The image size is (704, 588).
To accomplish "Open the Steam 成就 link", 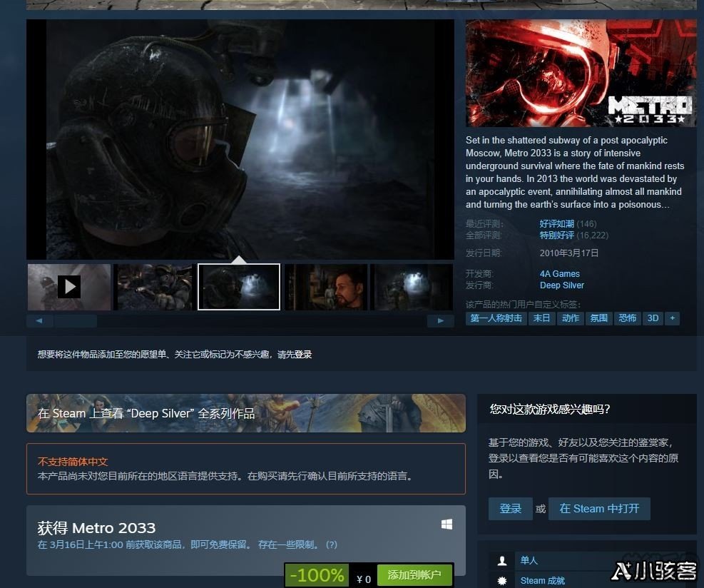I will [542, 581].
